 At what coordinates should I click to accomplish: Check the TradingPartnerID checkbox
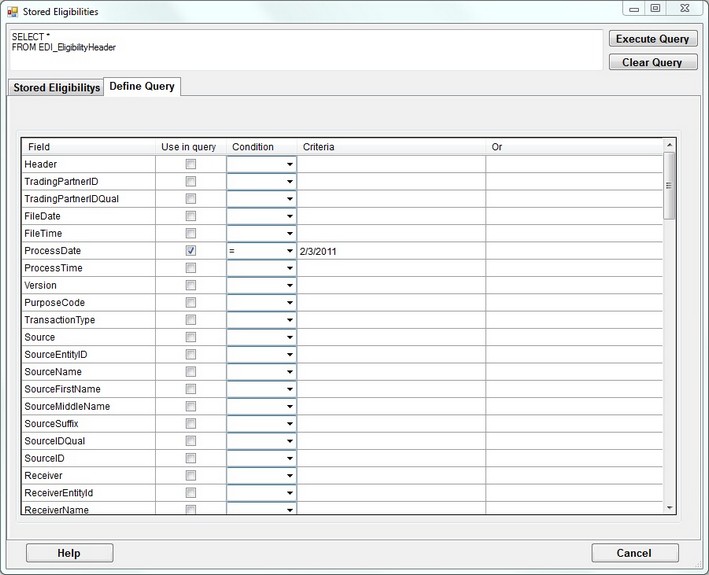click(191, 182)
